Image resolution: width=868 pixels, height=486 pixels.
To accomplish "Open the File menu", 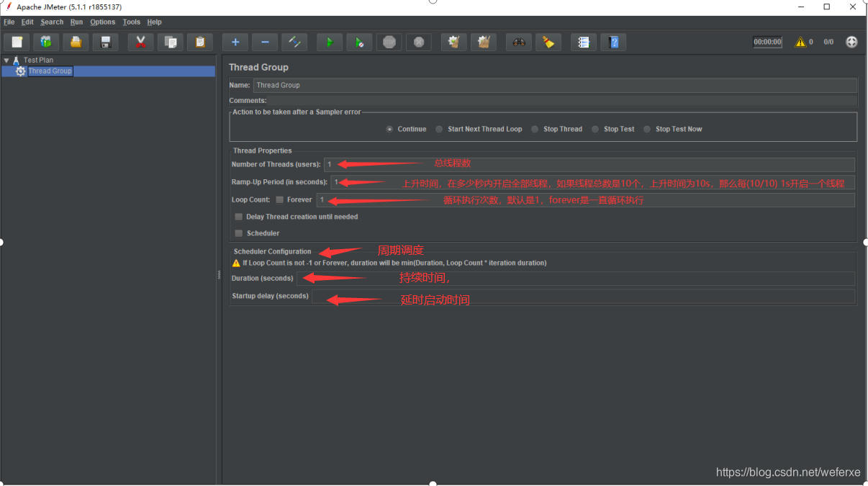I will point(9,22).
